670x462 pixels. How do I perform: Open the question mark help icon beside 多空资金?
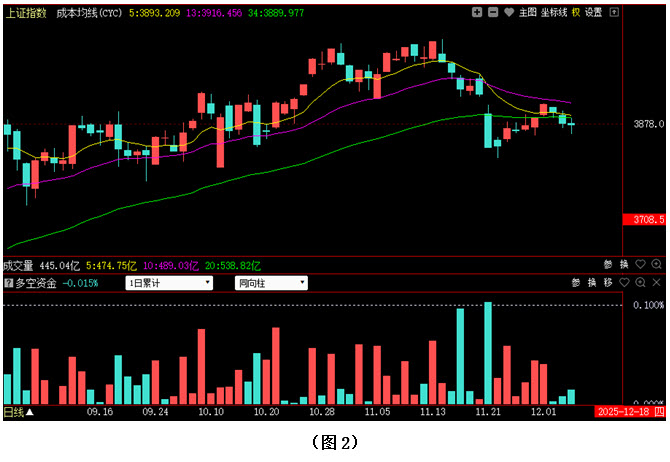9,283
